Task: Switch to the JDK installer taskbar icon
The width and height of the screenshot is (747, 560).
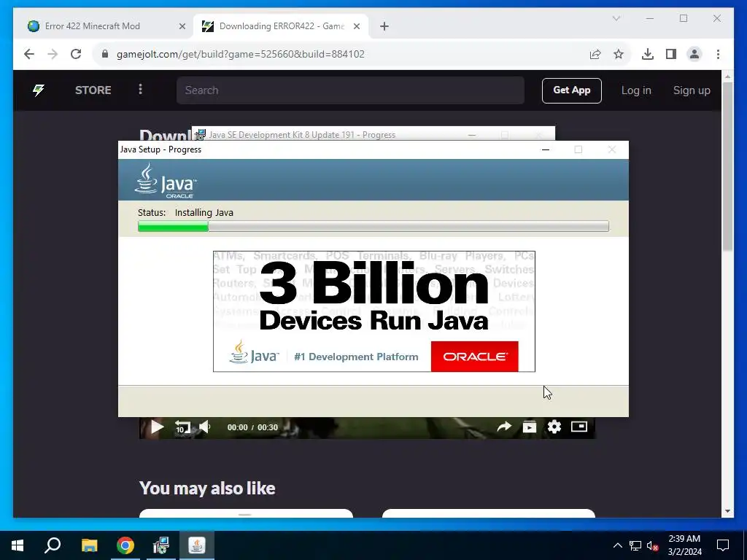Action: (161, 545)
